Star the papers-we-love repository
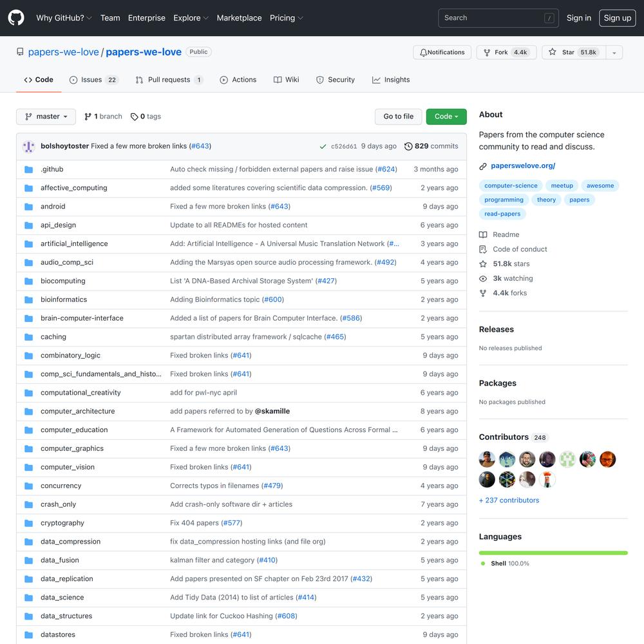644x644 pixels. pyautogui.click(x=574, y=53)
